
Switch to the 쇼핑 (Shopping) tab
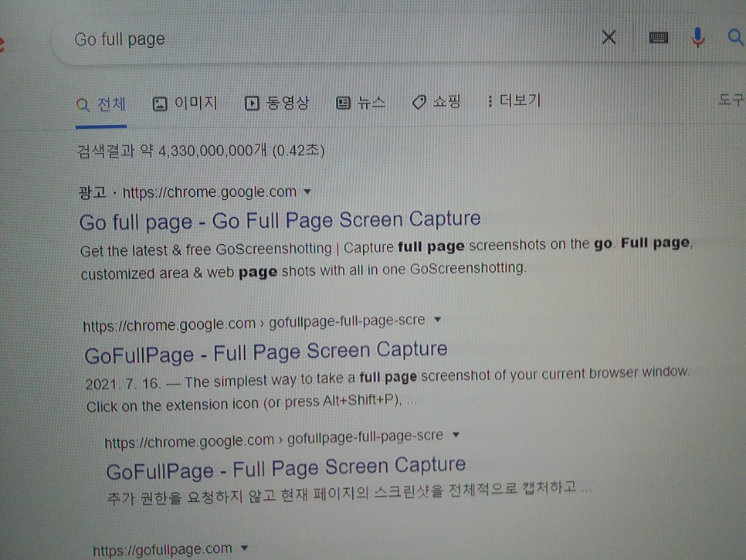436,101
